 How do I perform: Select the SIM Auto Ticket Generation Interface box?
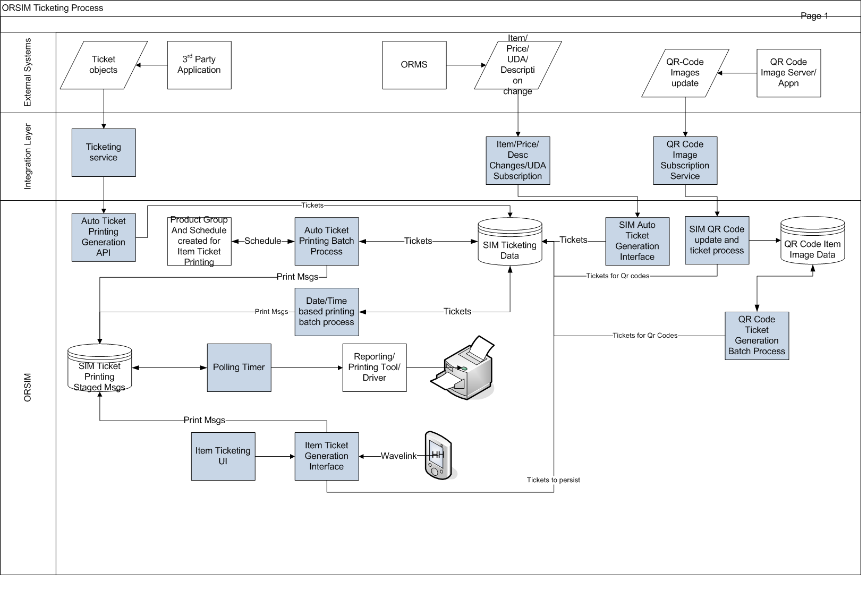click(x=637, y=241)
